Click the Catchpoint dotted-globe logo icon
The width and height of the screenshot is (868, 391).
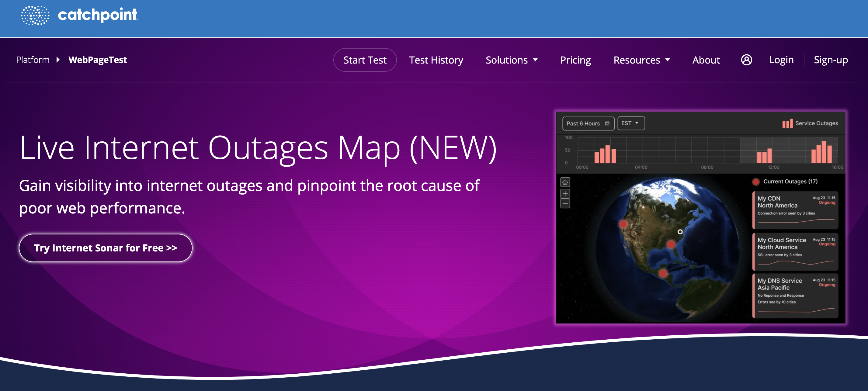click(x=35, y=15)
